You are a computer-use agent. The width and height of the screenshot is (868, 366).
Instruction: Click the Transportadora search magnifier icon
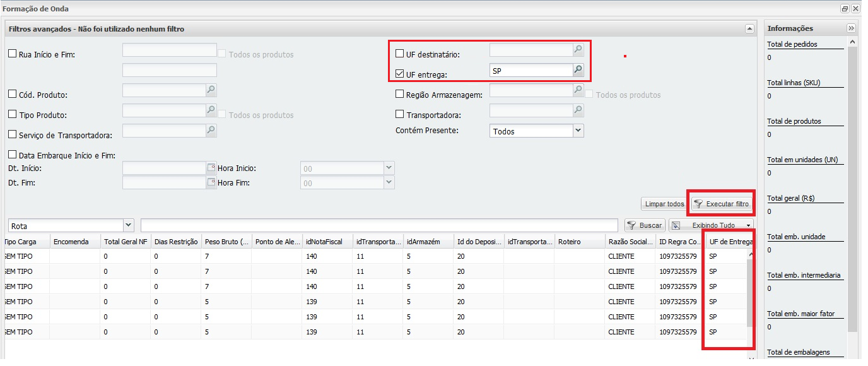coord(578,110)
